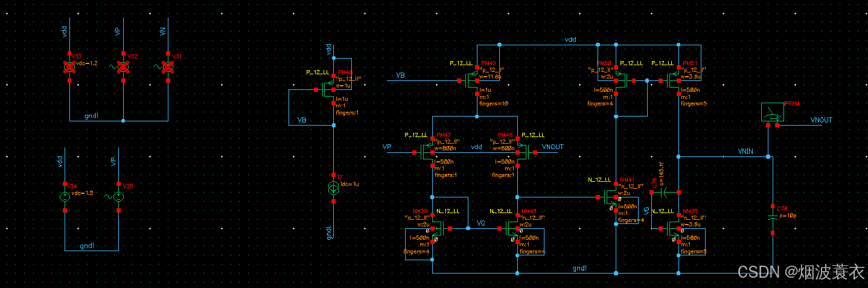
Task: Click the w=800n parameter of PM47
Action: coord(446,149)
